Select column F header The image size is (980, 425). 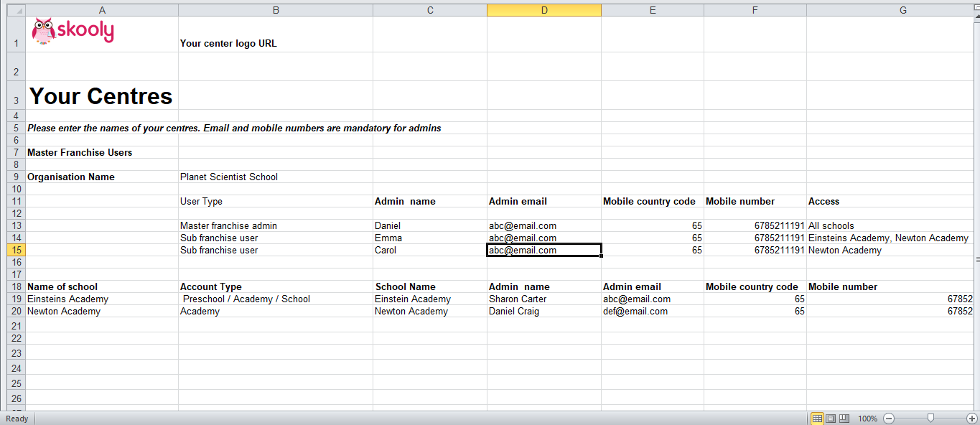pyautogui.click(x=755, y=10)
